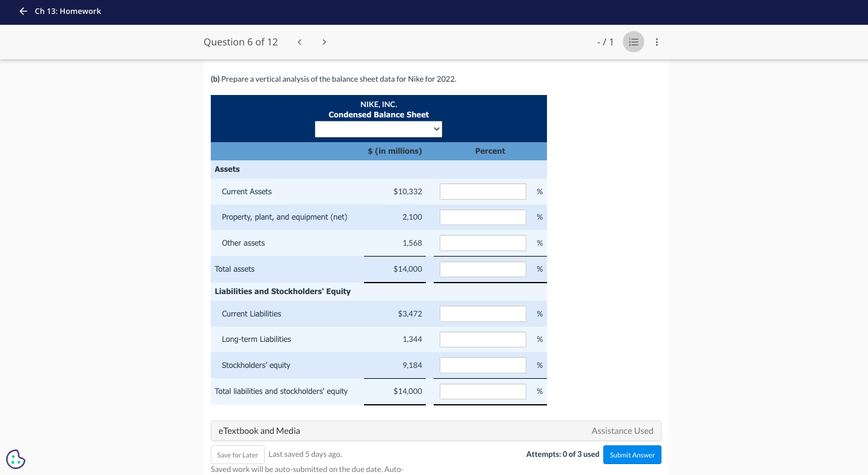Click the 9,184 Stockholders' equity value

412,365
